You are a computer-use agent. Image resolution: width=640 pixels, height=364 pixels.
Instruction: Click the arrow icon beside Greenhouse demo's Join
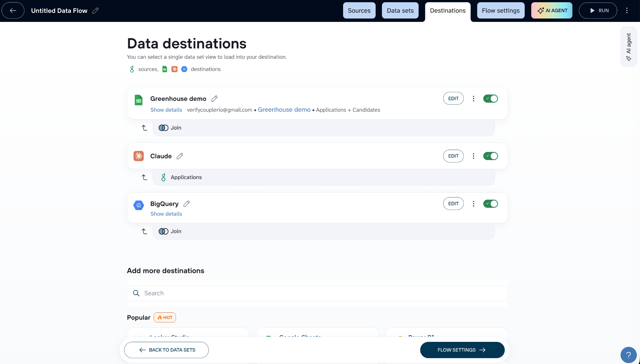pos(144,128)
